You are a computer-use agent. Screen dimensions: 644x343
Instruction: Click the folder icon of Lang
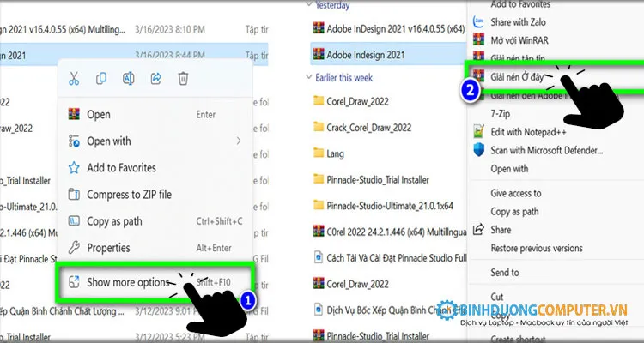319,153
